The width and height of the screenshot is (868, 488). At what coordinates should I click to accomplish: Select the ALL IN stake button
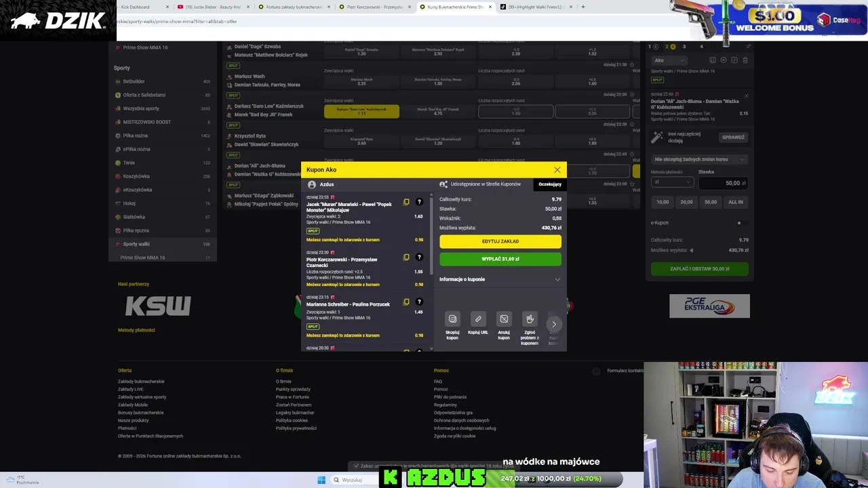pos(736,202)
